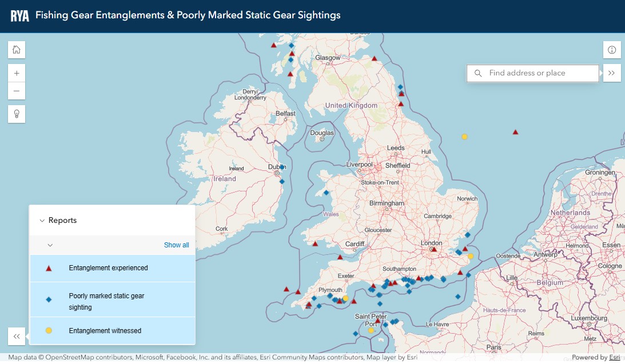Collapse the legend sublayer chevron beside Show all

(x=50, y=245)
